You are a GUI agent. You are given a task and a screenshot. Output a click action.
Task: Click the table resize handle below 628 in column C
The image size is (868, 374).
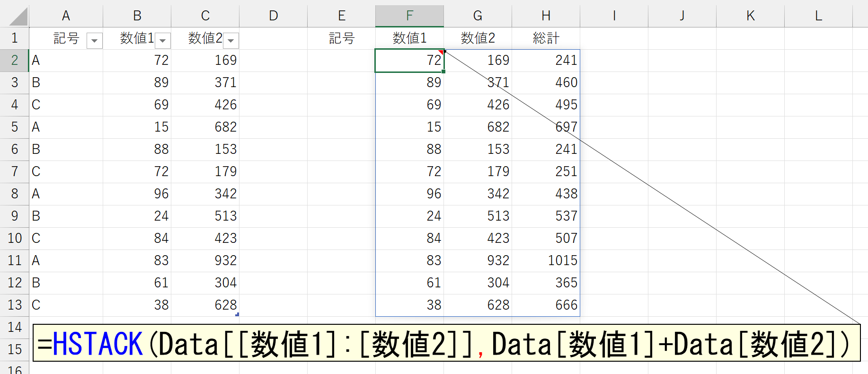click(x=237, y=314)
